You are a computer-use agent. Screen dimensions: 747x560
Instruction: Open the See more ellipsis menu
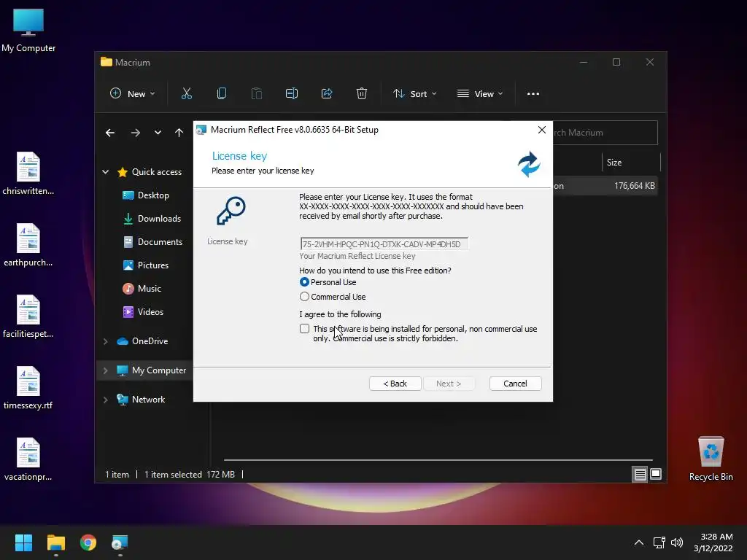click(x=533, y=94)
